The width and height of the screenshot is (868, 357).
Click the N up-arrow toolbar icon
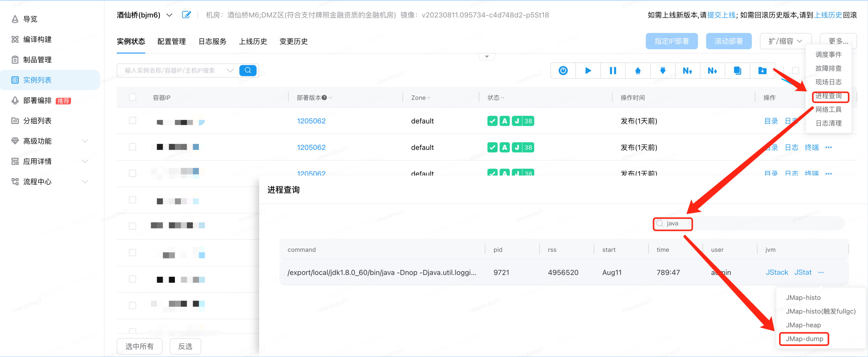(x=687, y=70)
